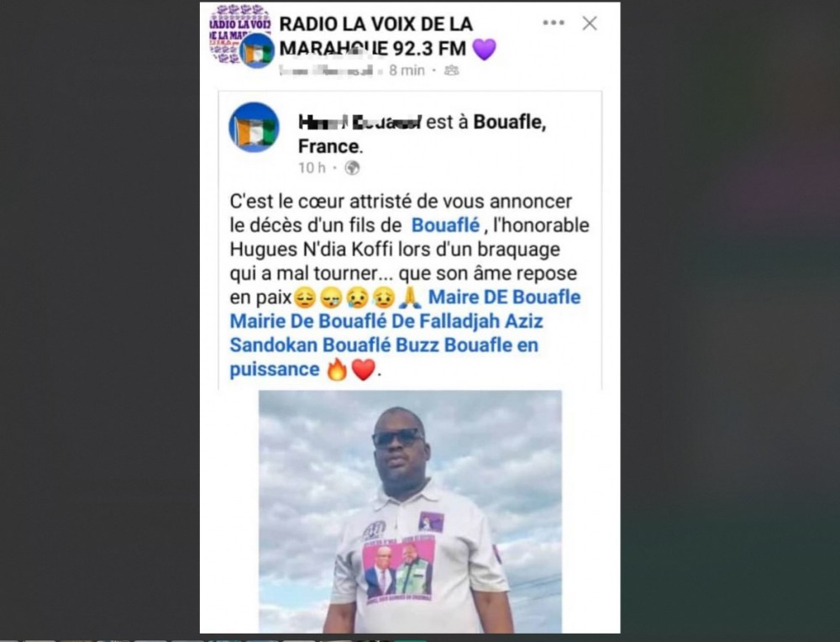
Task: Open the shared post's flag avatar
Action: tap(254, 128)
